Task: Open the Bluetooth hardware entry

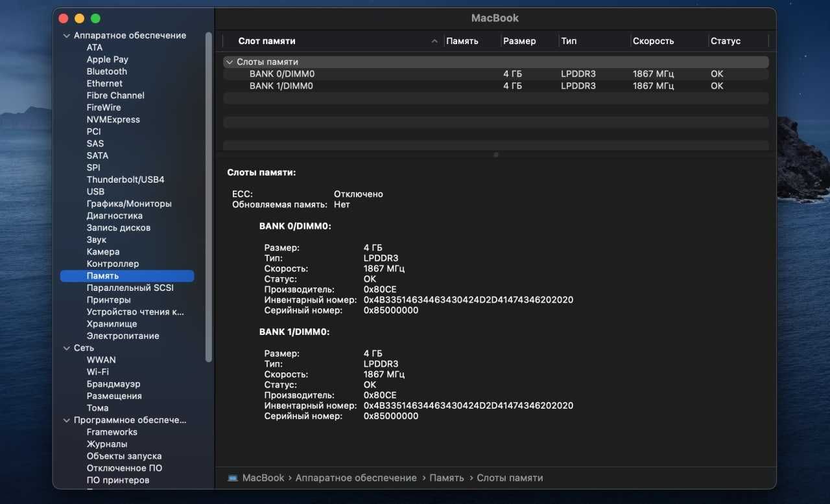Action: 107,71
